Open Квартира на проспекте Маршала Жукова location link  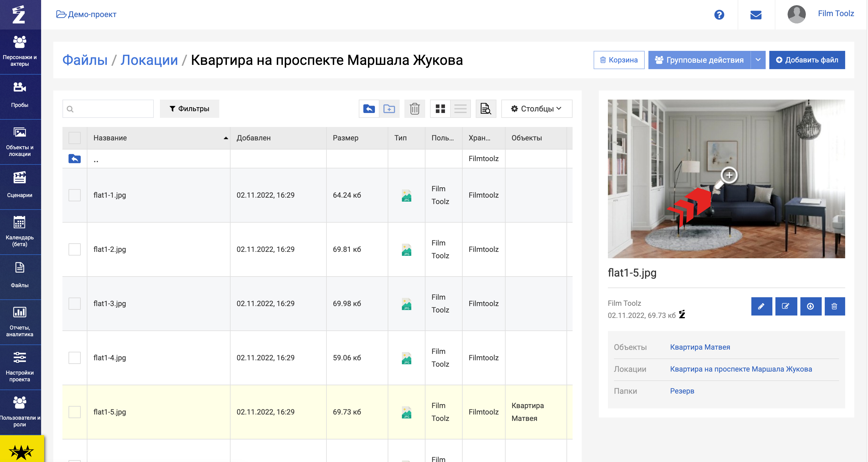coord(741,369)
